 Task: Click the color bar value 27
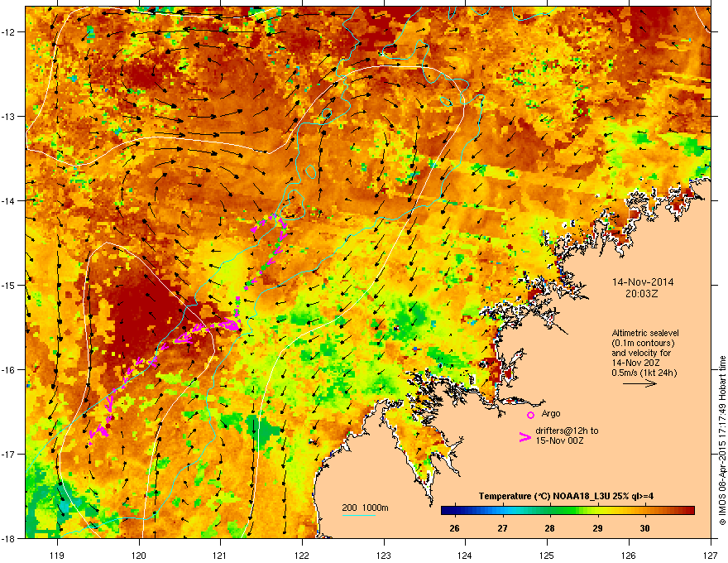tap(502, 528)
